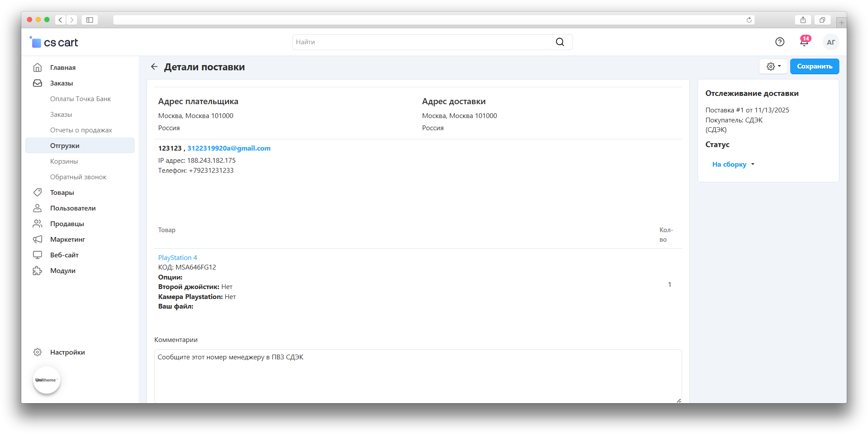The width and height of the screenshot is (868, 434).
Task: Click the Товары tag icon
Action: tap(38, 193)
